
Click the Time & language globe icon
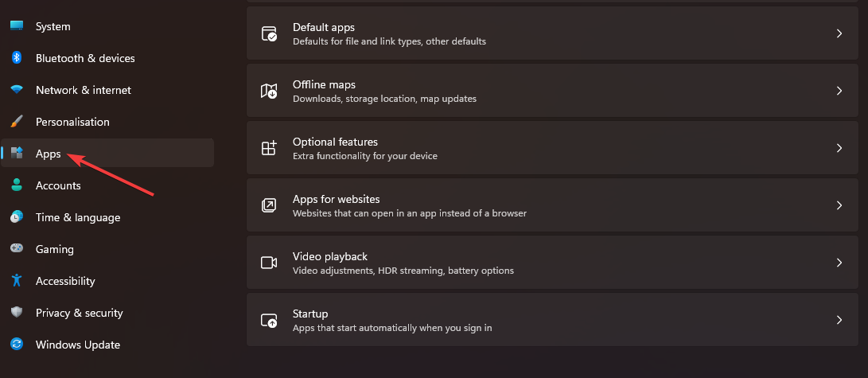pos(17,217)
